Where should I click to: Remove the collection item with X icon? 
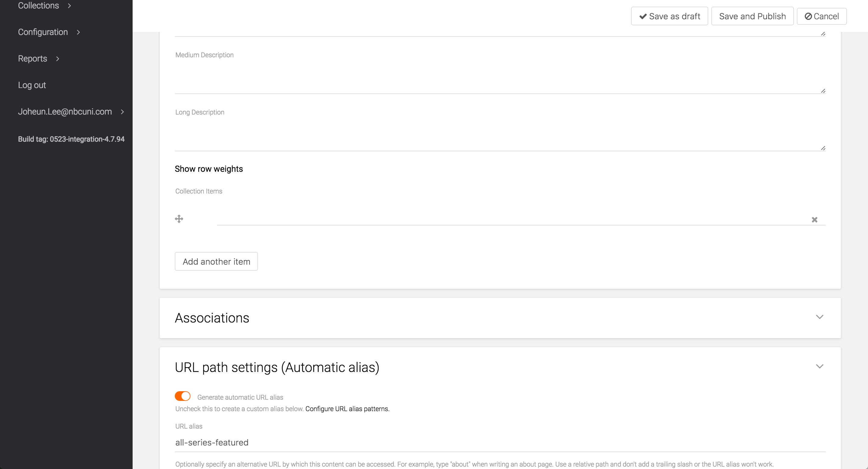coord(814,220)
